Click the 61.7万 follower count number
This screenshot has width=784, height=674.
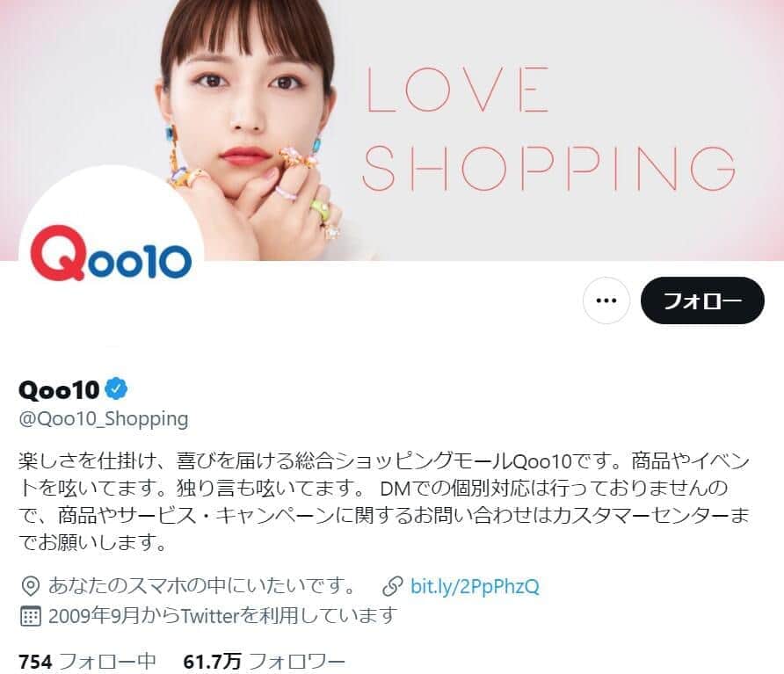[212, 662]
